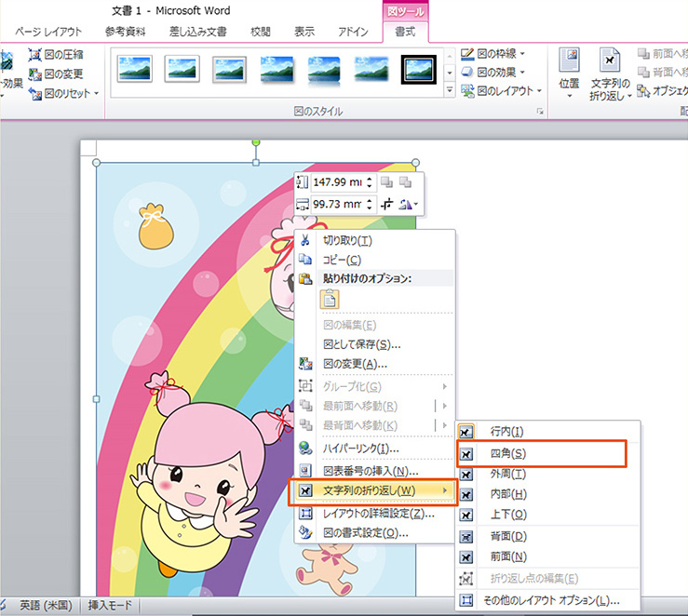Click the rotate icon in mini toolbar

click(x=405, y=204)
